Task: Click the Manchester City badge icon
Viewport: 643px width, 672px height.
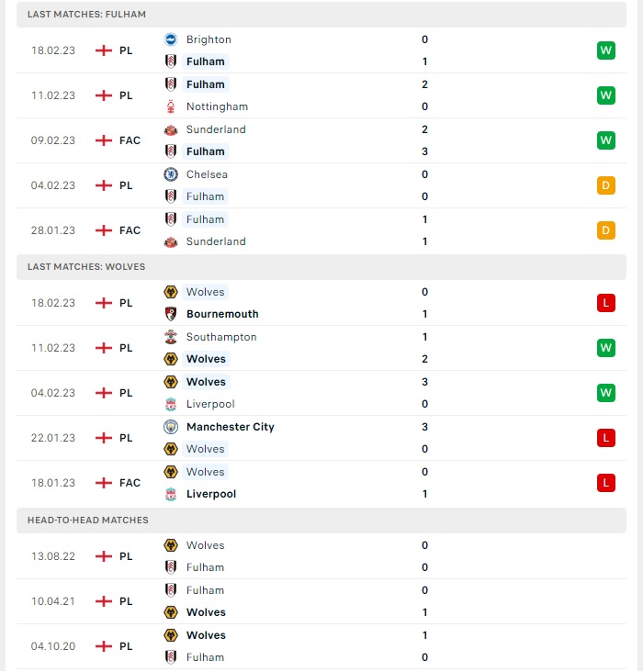Action: pyautogui.click(x=171, y=427)
